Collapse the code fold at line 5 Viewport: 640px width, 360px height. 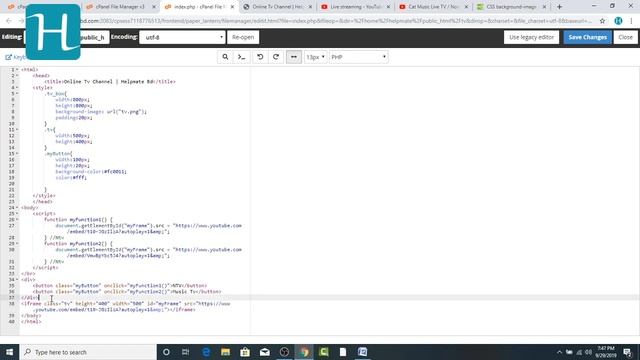tap(17, 93)
